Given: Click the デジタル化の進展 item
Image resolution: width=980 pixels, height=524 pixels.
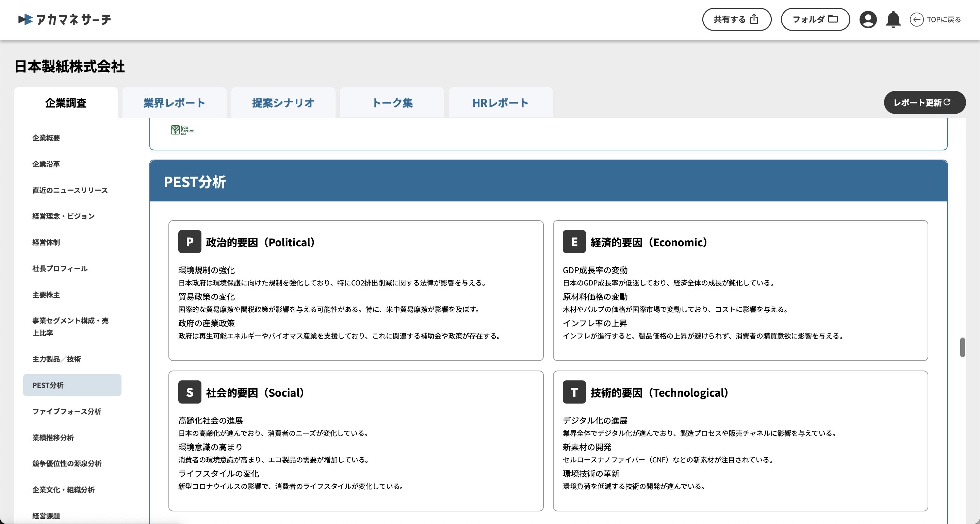Looking at the screenshot, I should click(x=595, y=421).
